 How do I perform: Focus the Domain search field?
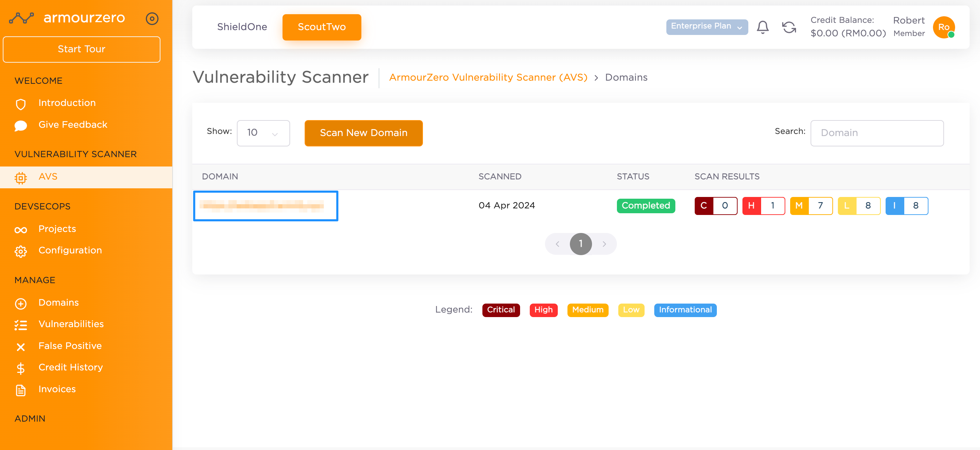(x=877, y=133)
